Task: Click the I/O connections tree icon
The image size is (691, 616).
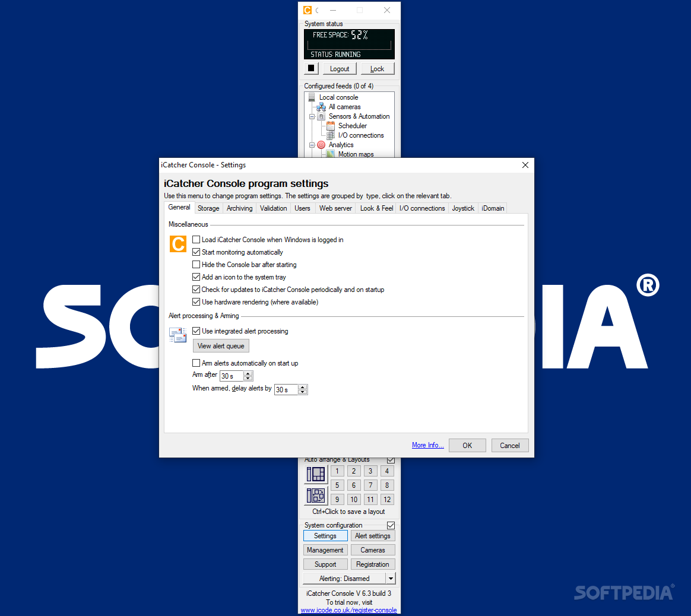Action: click(x=331, y=136)
